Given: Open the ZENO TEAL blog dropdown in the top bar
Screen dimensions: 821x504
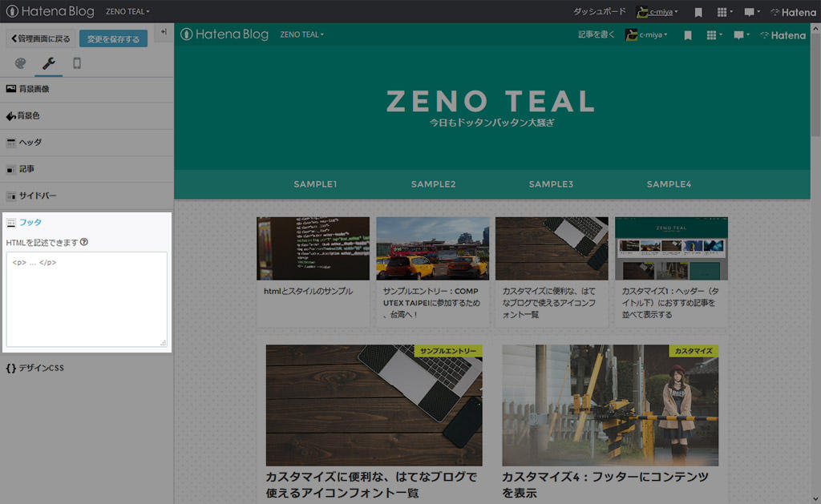Looking at the screenshot, I should tap(127, 11).
